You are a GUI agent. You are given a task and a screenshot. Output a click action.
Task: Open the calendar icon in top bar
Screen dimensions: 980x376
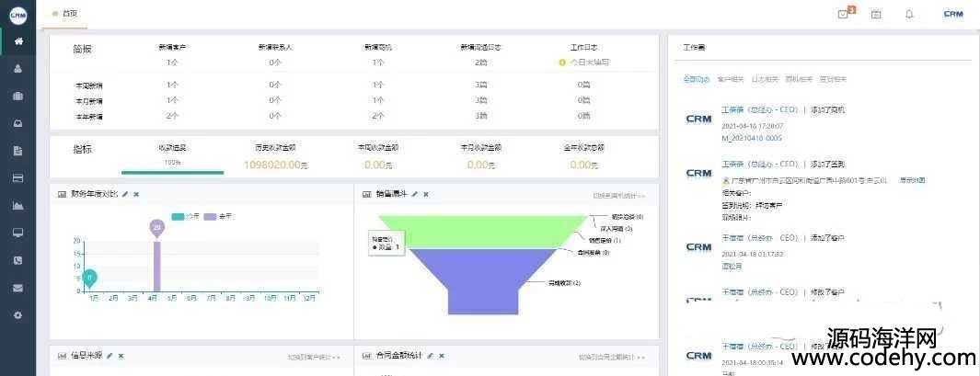876,14
